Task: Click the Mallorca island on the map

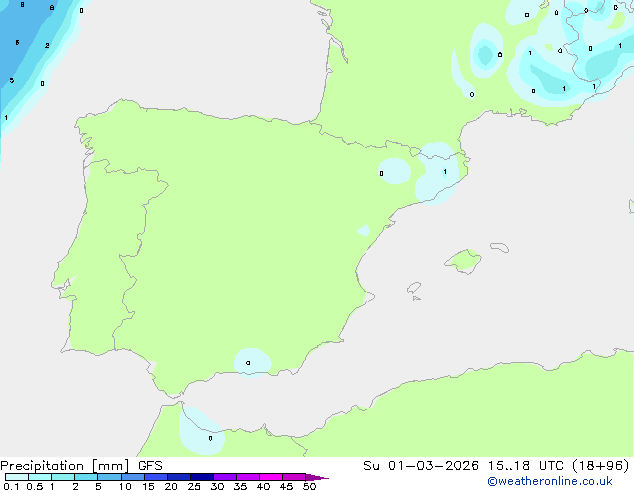Action: click(464, 262)
